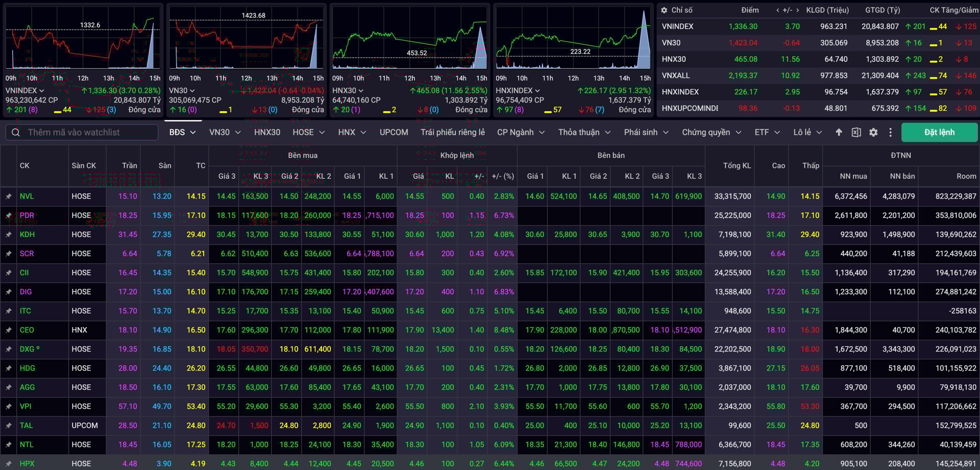Click the up arrow icon in toolbar

click(839, 132)
